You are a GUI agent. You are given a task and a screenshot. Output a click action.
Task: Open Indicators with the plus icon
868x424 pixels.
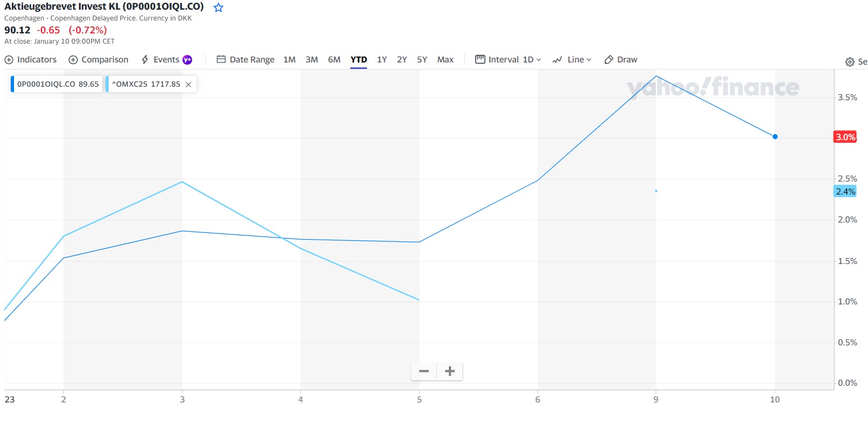[x=9, y=60]
